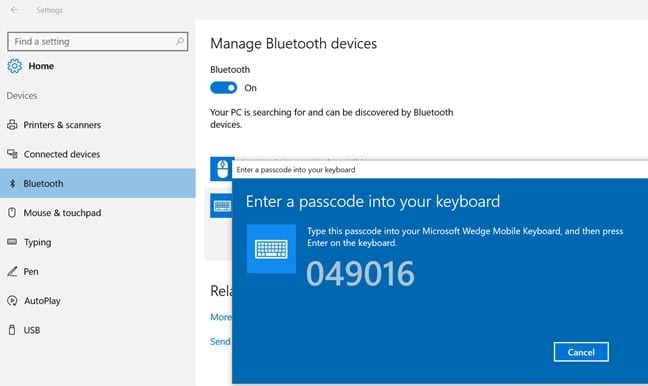The height and width of the screenshot is (386, 648).
Task: Select the mouse device icon in list
Action: coord(222,169)
